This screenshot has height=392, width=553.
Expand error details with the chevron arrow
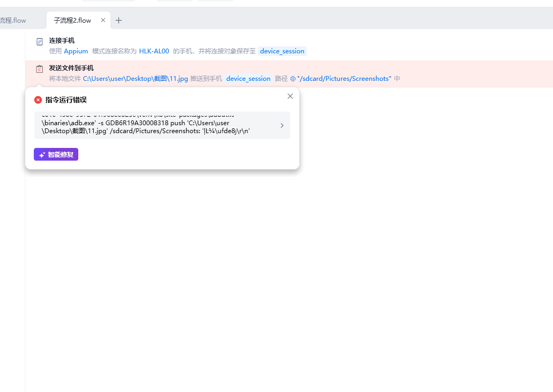point(282,126)
